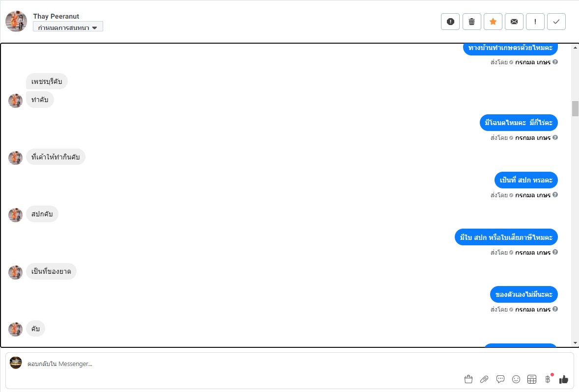The image size is (579, 392).
Task: Click the Messenger reply text field
Action: (x=246, y=364)
